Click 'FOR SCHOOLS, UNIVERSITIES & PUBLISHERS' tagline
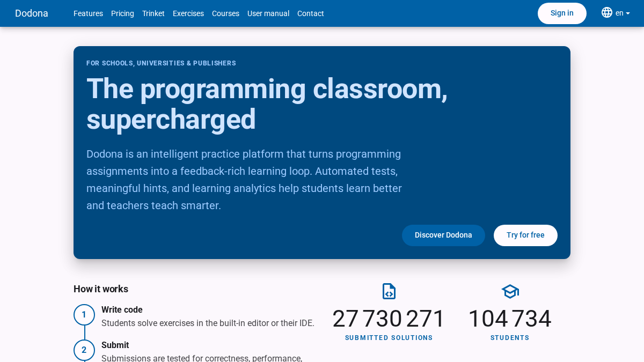Screen dimensions: 644x362 tap(161, 63)
